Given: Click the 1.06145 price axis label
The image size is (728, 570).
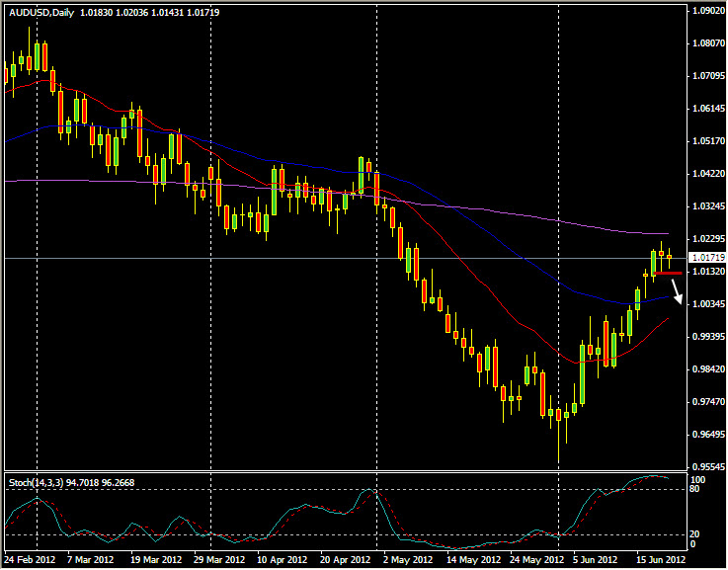Looking at the screenshot, I should [x=705, y=109].
